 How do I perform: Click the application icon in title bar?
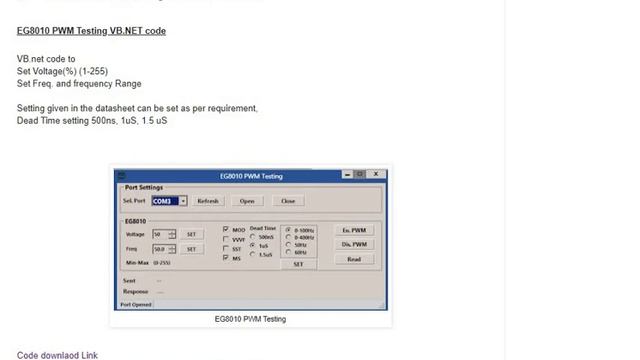click(x=121, y=176)
